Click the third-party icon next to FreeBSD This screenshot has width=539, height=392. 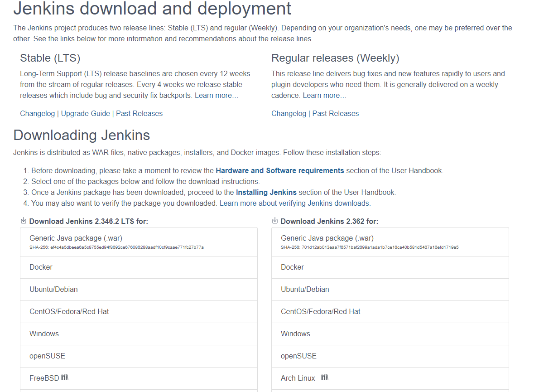pos(65,377)
